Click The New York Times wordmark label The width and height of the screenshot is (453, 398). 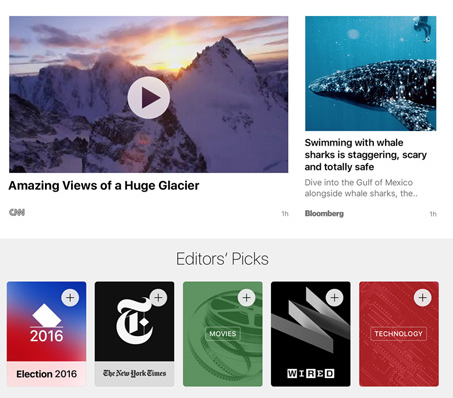tap(134, 373)
